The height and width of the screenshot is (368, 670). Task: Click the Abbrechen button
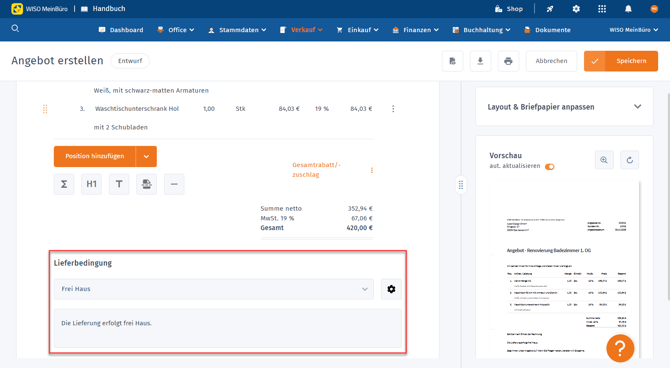tap(551, 61)
